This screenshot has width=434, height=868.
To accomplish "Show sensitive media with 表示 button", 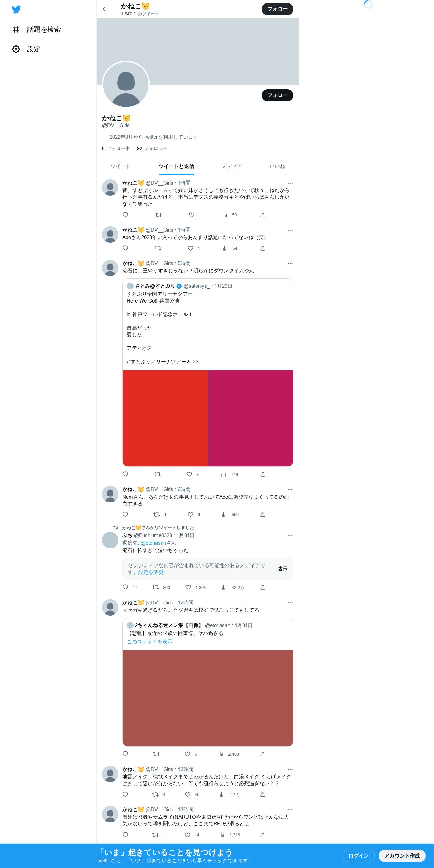I will [283, 569].
